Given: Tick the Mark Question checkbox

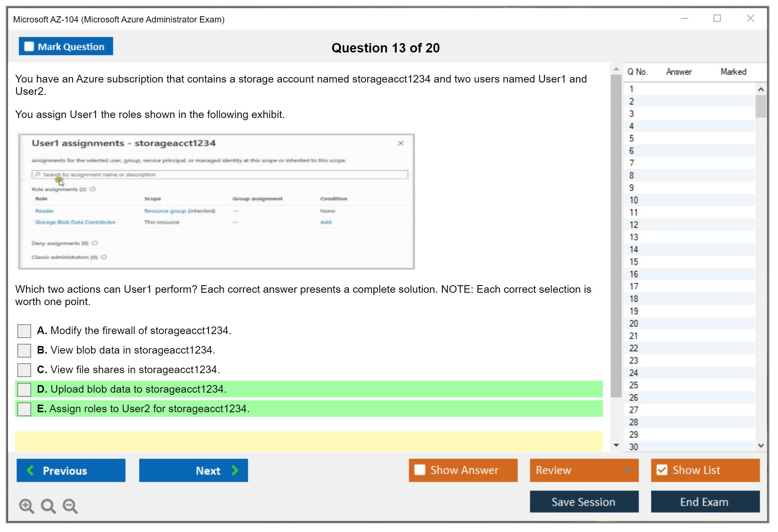Looking at the screenshot, I should pyautogui.click(x=29, y=47).
